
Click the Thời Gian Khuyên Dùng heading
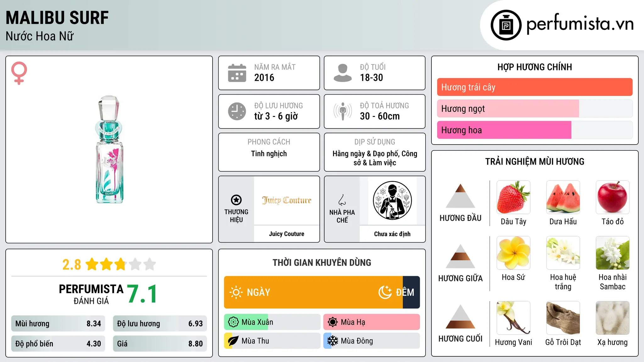322,263
